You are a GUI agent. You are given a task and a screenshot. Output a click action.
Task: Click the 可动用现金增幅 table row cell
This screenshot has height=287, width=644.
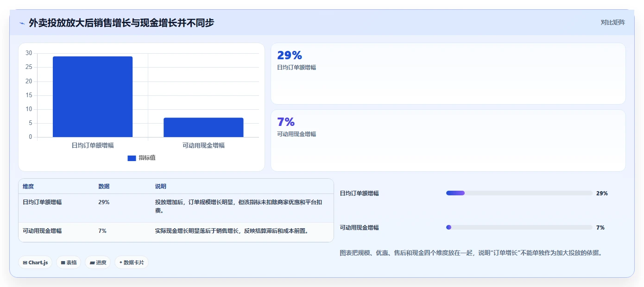[x=42, y=231]
